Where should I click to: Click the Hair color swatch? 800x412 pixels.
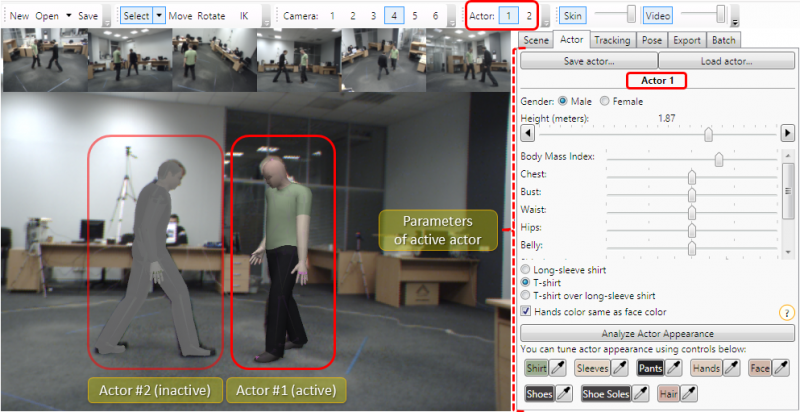(668, 394)
